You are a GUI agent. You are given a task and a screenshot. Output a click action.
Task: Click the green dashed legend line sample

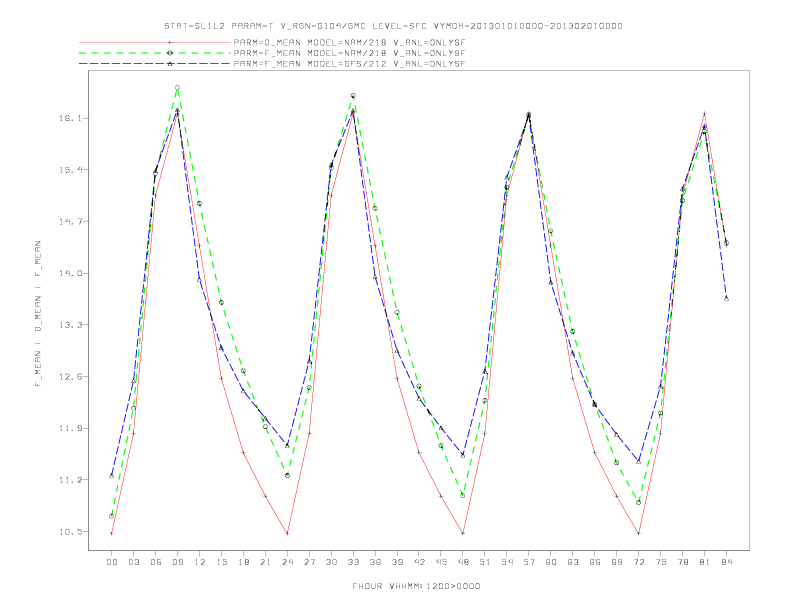[155, 53]
